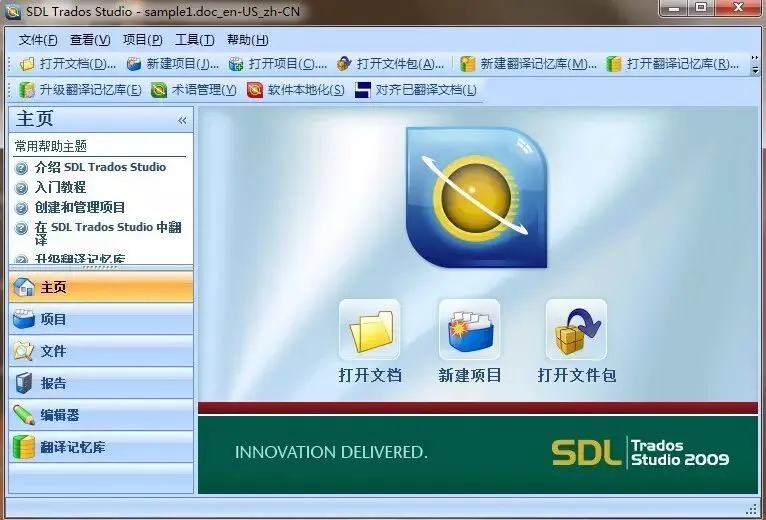Image resolution: width=766 pixels, height=520 pixels.
Task: Launch 软件本地化(S) from toolbar
Action: pos(296,90)
